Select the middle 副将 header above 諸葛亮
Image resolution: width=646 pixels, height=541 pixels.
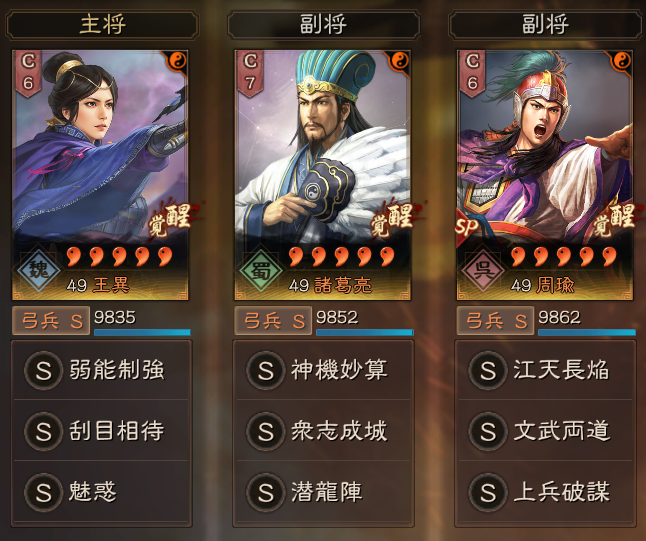[323, 25]
